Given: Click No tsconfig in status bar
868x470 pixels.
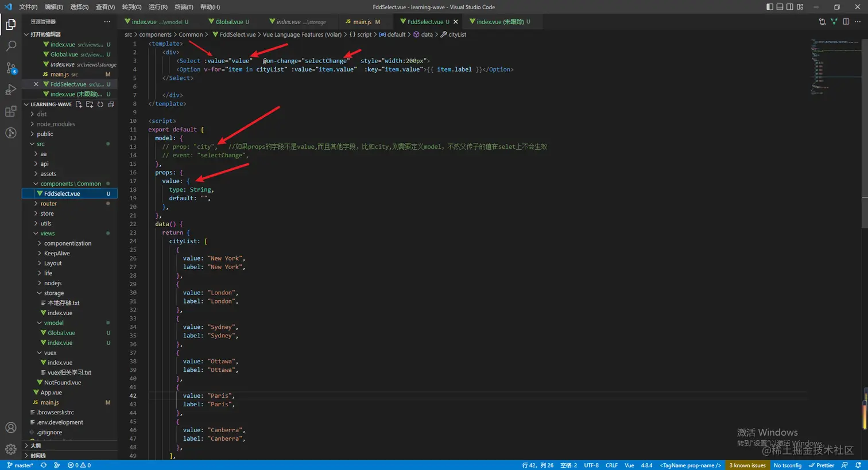Looking at the screenshot, I should click(x=787, y=465).
